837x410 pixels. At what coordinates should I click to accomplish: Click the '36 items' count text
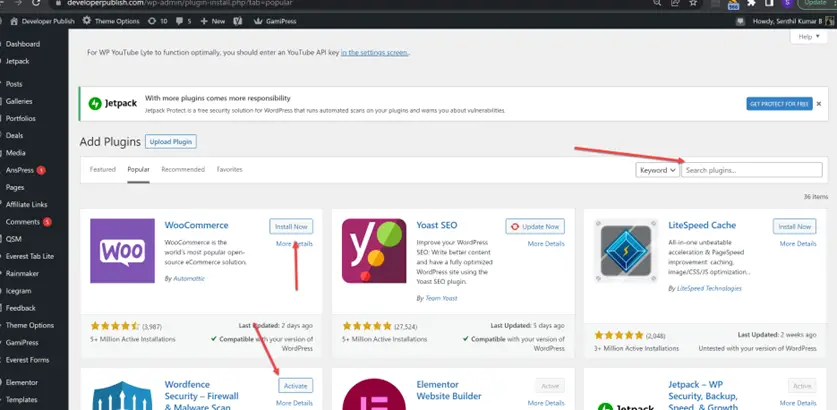[x=816, y=196]
